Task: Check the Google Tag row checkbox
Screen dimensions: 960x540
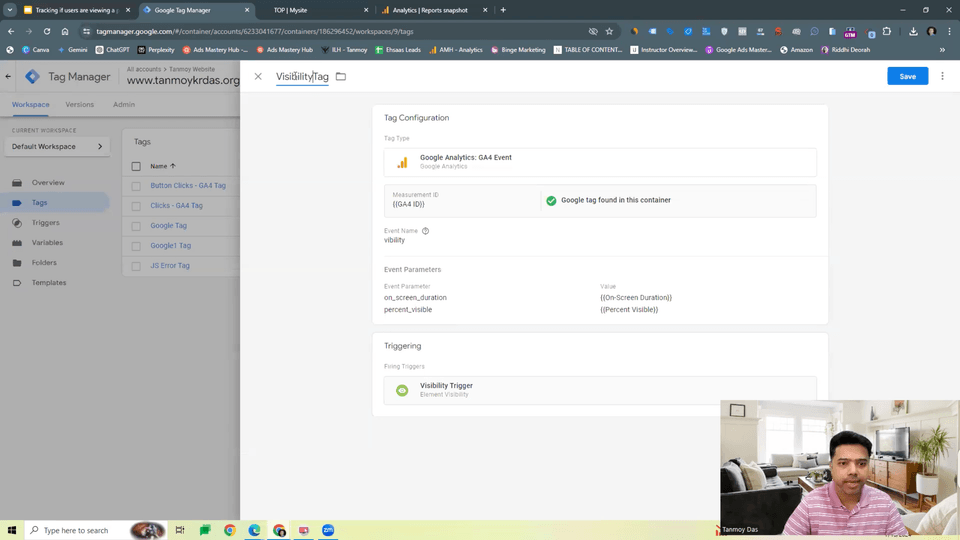Action: [136, 226]
